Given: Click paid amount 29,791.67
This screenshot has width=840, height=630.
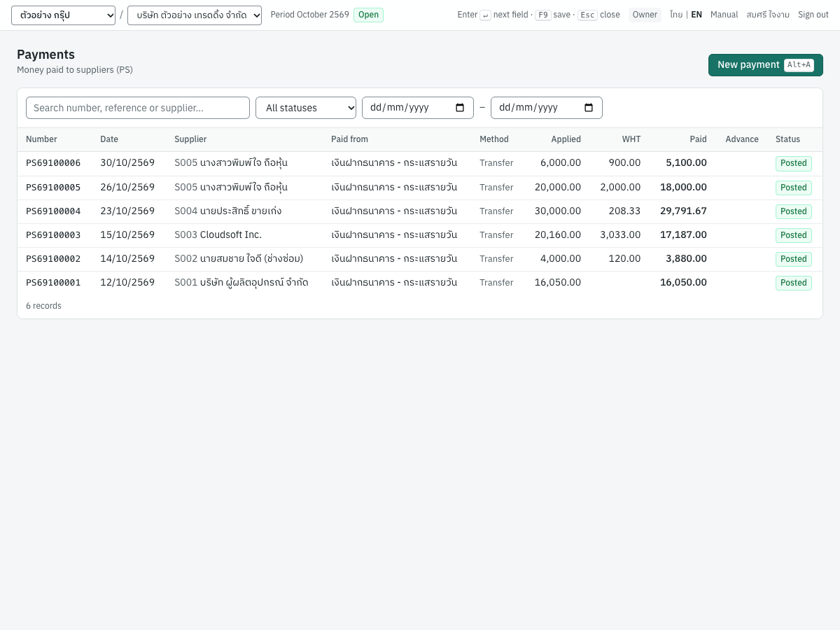Looking at the screenshot, I should 683,211.
